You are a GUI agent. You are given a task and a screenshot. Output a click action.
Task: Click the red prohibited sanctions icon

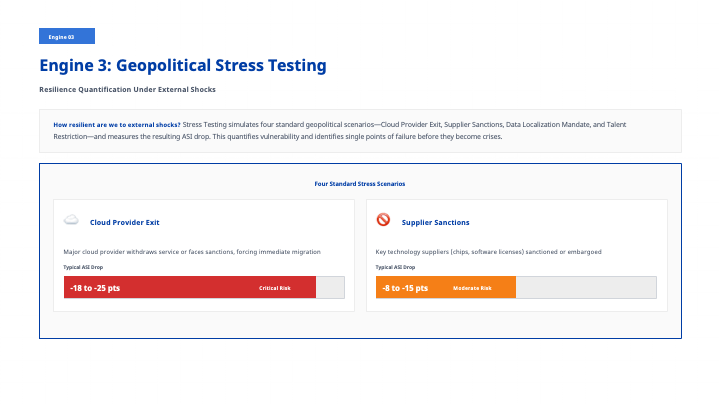click(383, 220)
